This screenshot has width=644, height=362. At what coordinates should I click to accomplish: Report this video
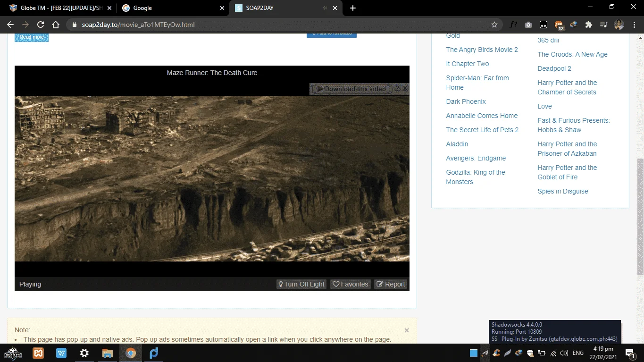[391, 284]
